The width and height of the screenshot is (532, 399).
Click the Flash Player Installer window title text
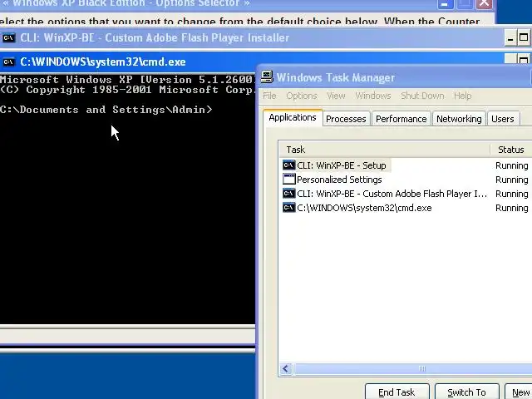(155, 37)
